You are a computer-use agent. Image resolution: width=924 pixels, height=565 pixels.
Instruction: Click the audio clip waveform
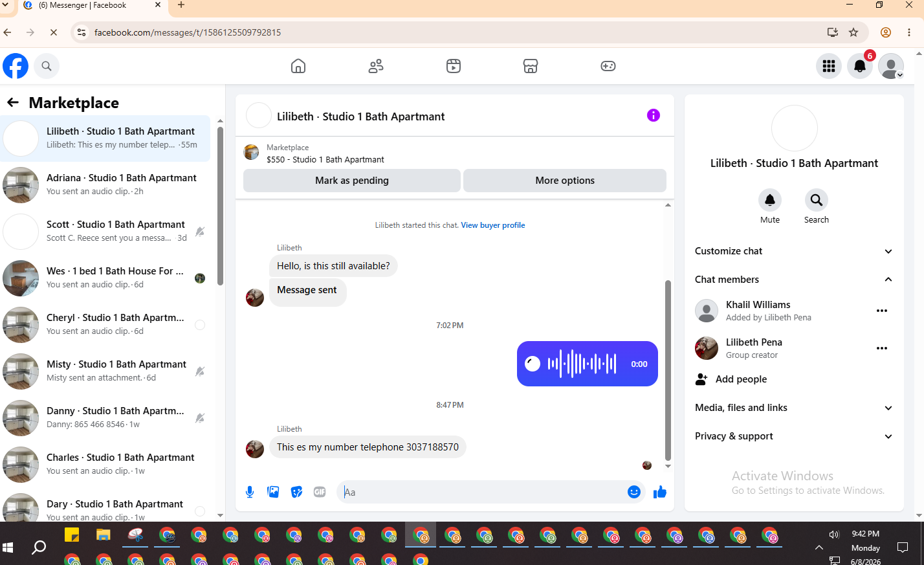582,364
